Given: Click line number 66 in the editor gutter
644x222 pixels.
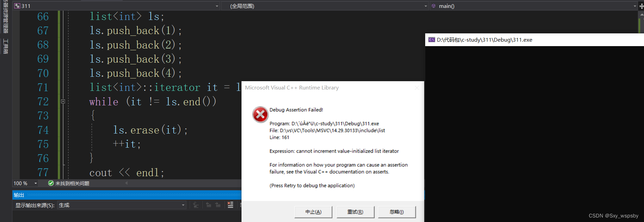Looking at the screenshot, I should [x=43, y=17].
